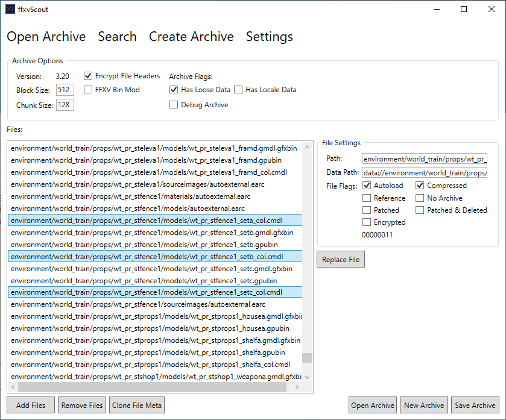Click the Clone File Meta button
Screen dimensions: 506x420
tap(137, 406)
